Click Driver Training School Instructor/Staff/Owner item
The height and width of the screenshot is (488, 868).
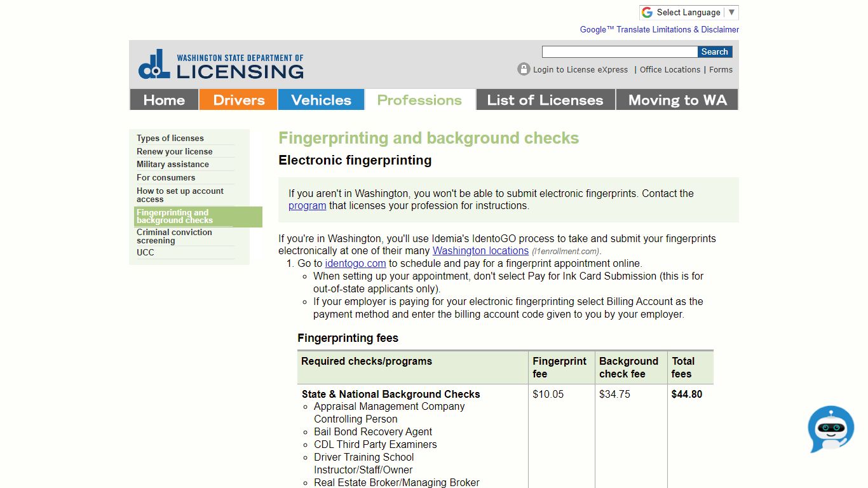click(364, 463)
